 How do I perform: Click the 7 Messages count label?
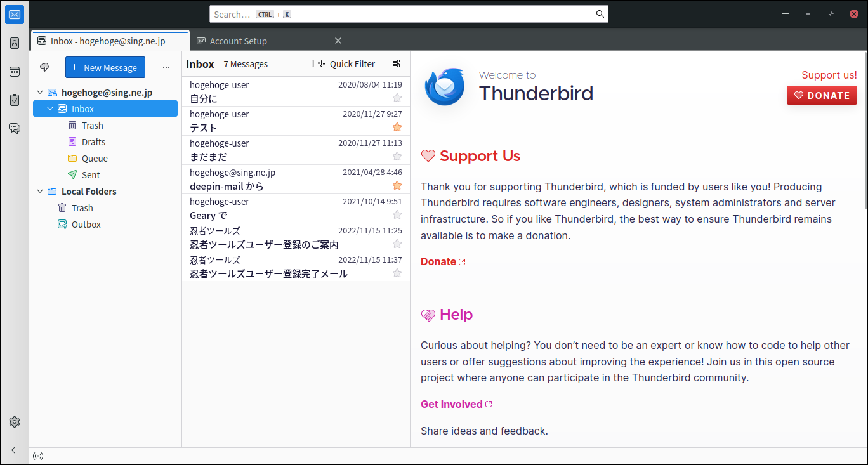(246, 64)
